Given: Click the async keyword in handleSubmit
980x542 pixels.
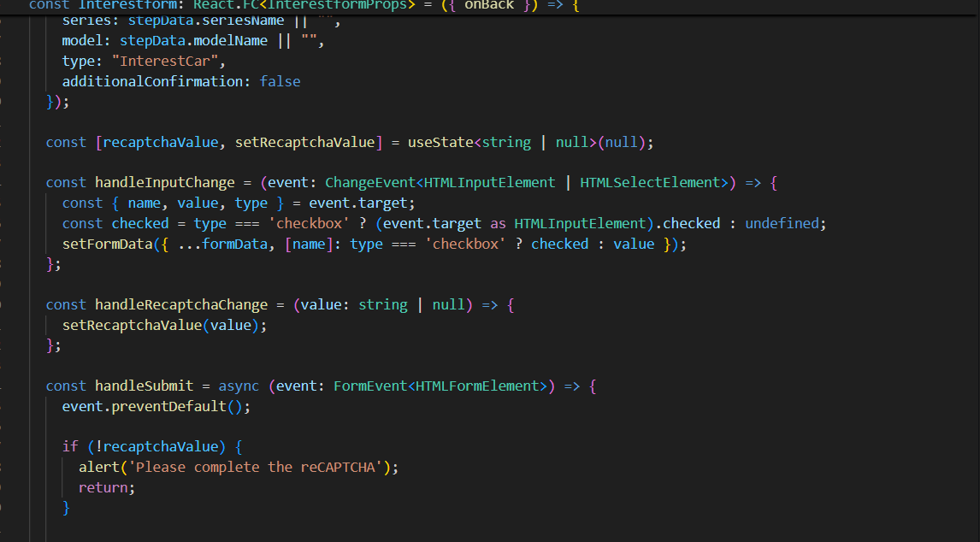Looking at the screenshot, I should point(237,386).
